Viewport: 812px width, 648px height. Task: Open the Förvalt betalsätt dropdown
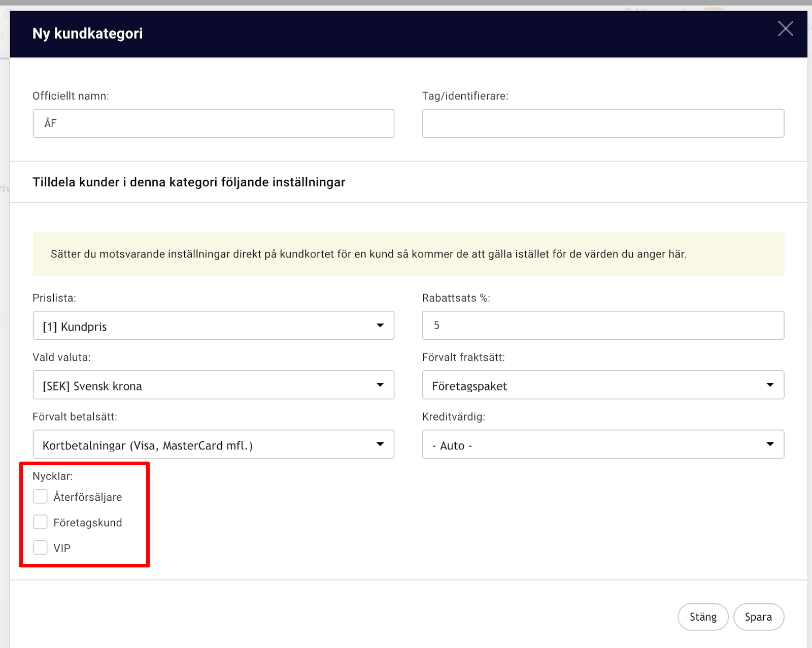click(214, 444)
